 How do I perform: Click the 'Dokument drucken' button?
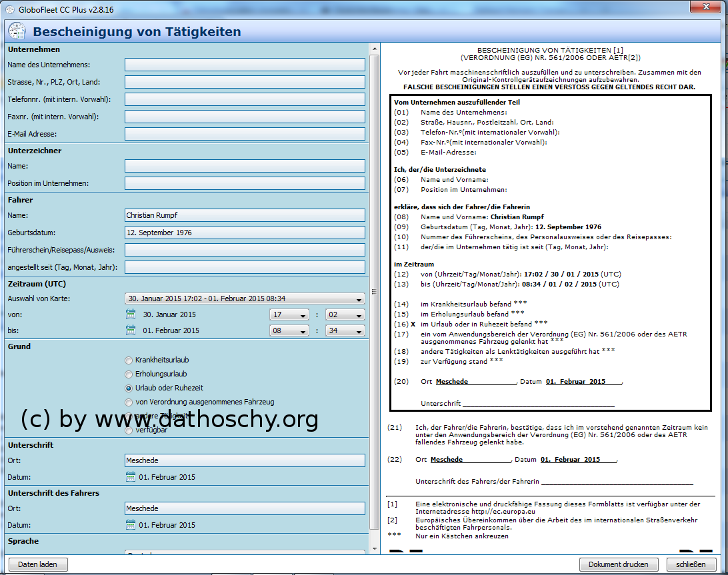(619, 564)
